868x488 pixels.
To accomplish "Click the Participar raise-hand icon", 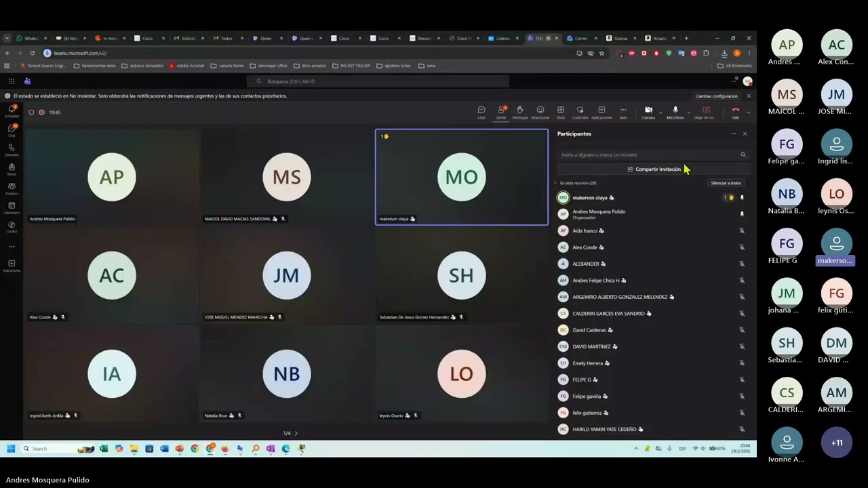I will click(520, 112).
